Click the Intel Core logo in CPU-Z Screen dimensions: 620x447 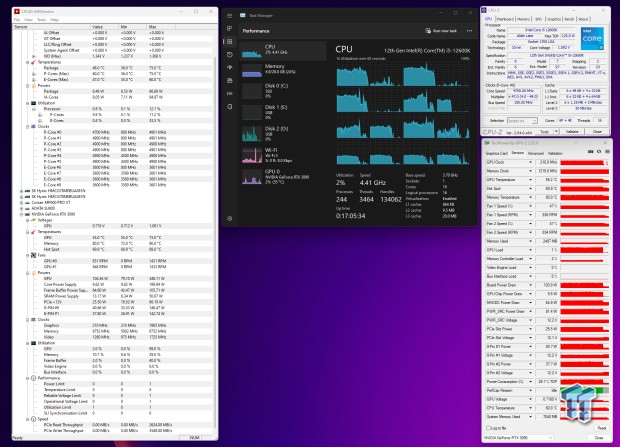tap(592, 38)
